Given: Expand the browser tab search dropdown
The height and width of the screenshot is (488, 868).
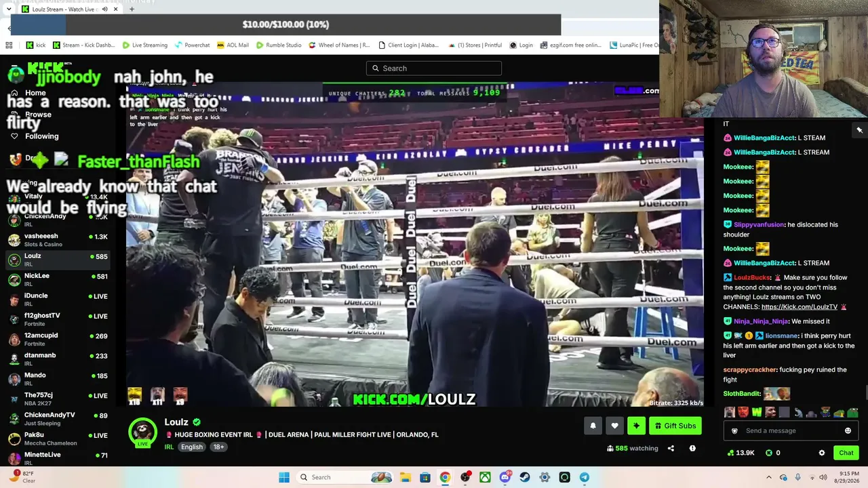Looking at the screenshot, I should [x=8, y=9].
